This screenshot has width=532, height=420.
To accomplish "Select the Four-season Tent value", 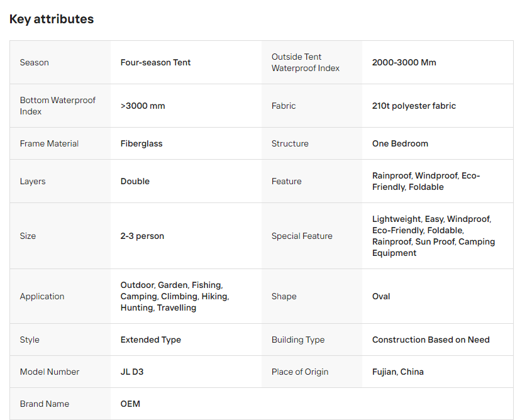I will (155, 62).
